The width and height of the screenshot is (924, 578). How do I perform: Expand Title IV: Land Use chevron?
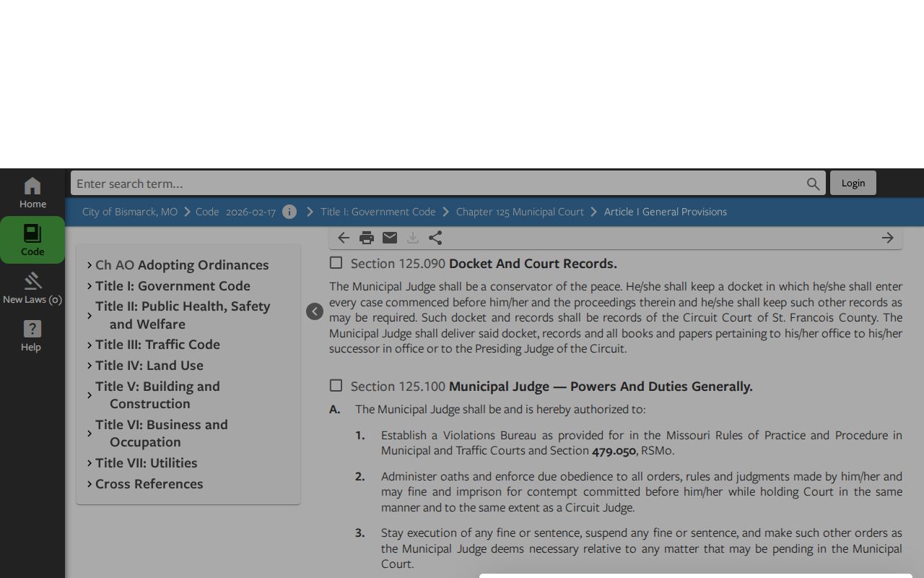click(x=90, y=366)
